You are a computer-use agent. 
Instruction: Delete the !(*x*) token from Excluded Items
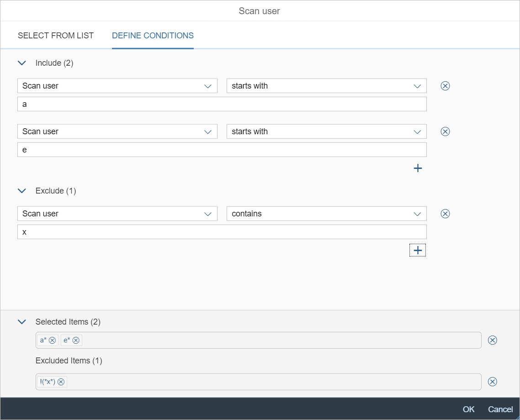click(61, 382)
